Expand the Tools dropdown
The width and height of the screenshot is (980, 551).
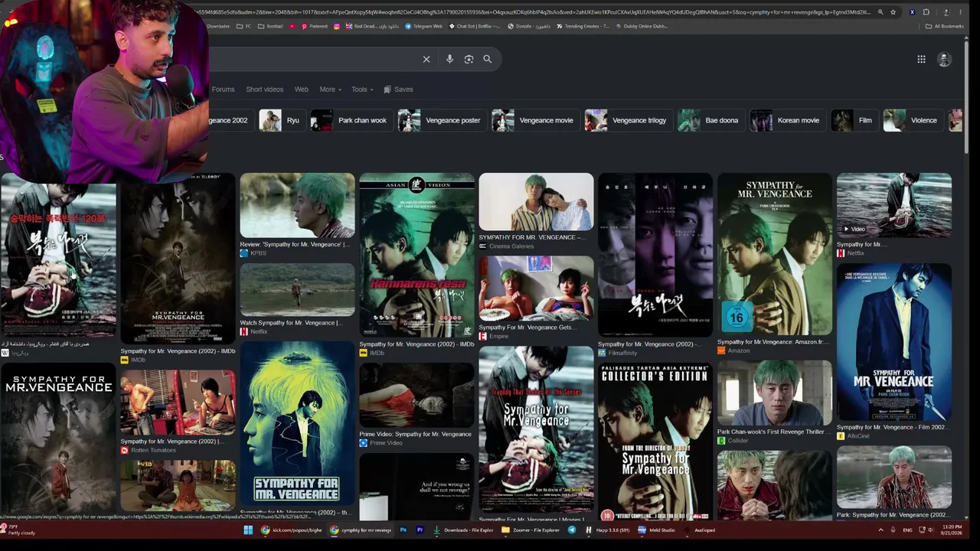pos(362,90)
